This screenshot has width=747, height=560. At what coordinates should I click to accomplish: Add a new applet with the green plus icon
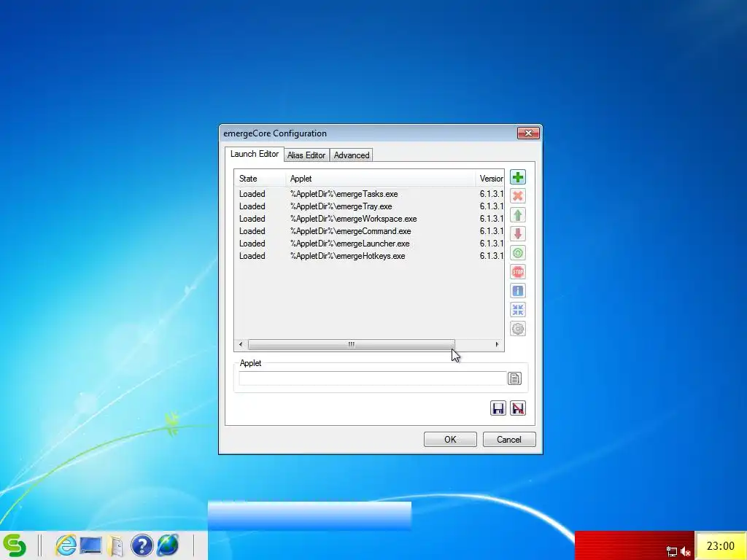518,177
